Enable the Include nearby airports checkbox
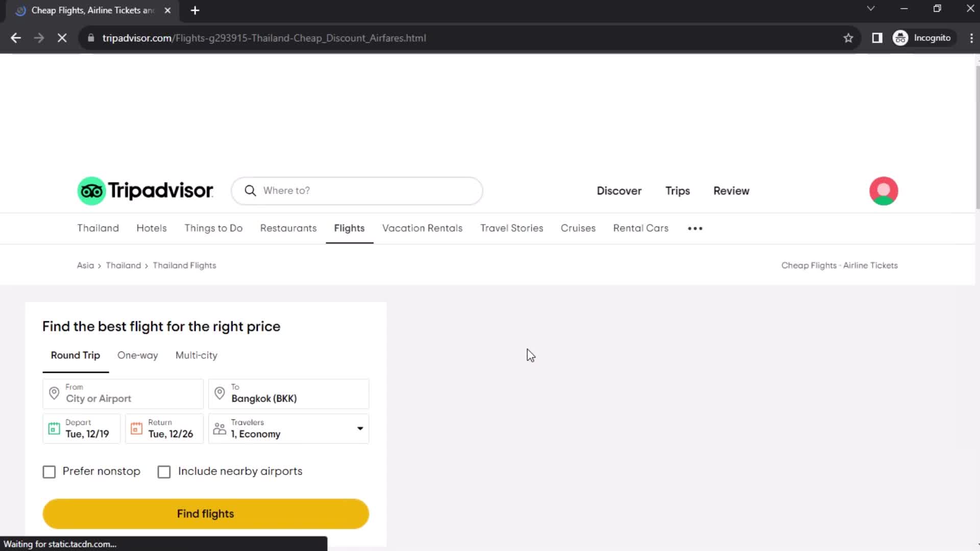The image size is (980, 551). (164, 471)
